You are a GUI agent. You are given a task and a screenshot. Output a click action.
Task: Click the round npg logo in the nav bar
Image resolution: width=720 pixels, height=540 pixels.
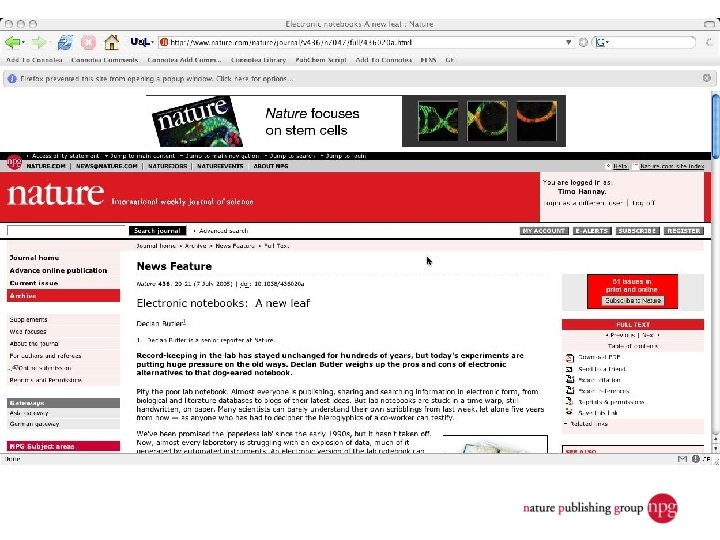click(x=14, y=163)
